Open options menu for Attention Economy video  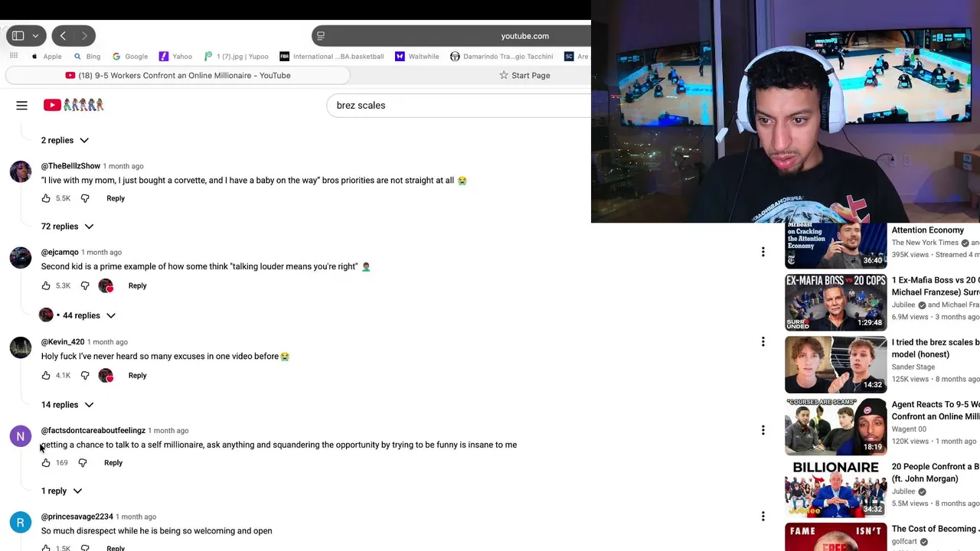click(763, 252)
